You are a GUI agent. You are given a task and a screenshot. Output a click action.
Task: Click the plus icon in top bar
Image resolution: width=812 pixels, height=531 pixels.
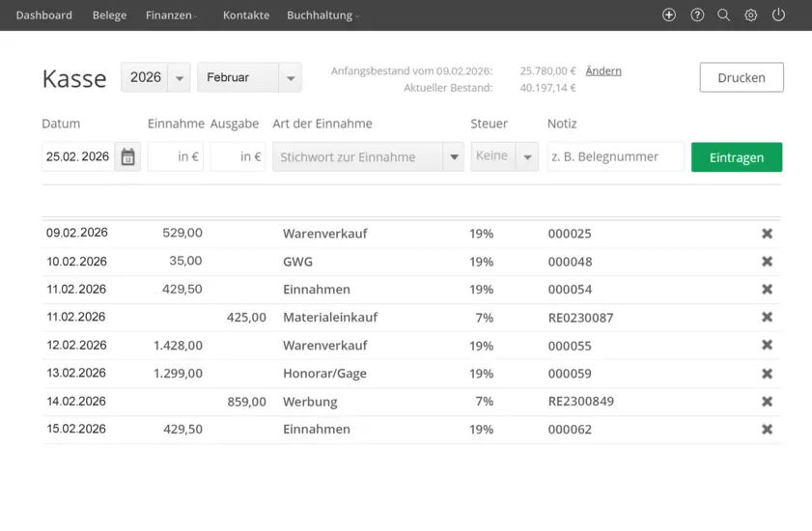[x=669, y=15]
